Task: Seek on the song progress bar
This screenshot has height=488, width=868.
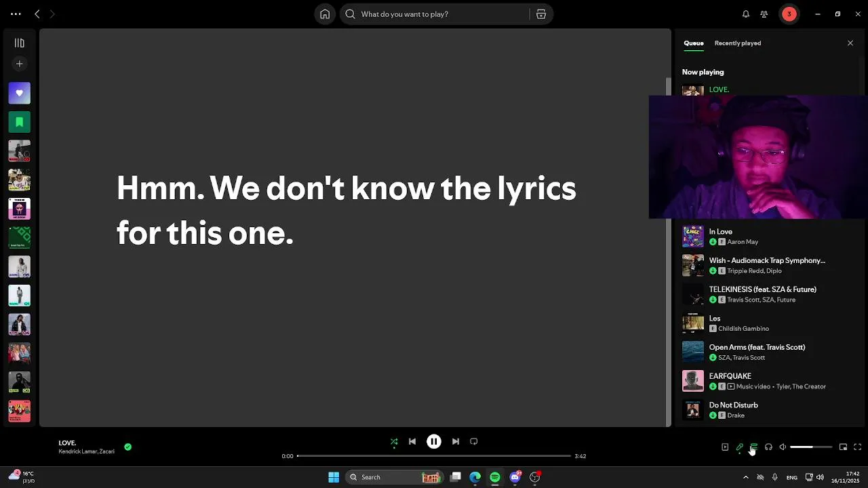Action: [x=434, y=456]
